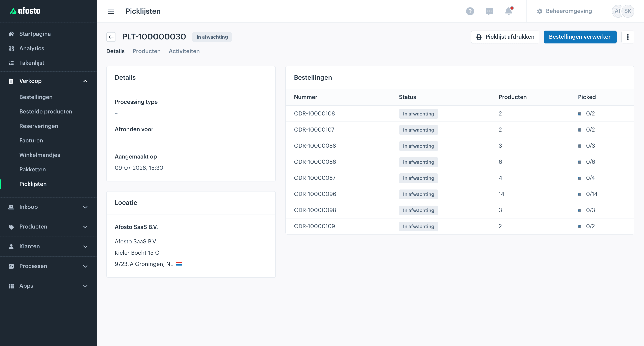Click the Dutch flag icon
Image resolution: width=644 pixels, height=346 pixels.
(179, 264)
